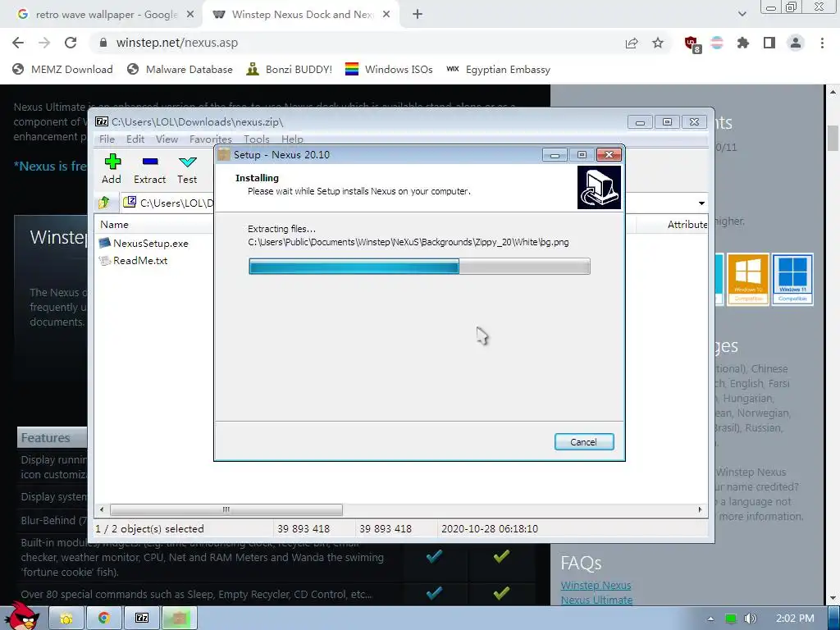Image resolution: width=840 pixels, height=630 pixels.
Task: Click the 7-Zip horizontal scrollbar thumb
Action: (x=226, y=509)
